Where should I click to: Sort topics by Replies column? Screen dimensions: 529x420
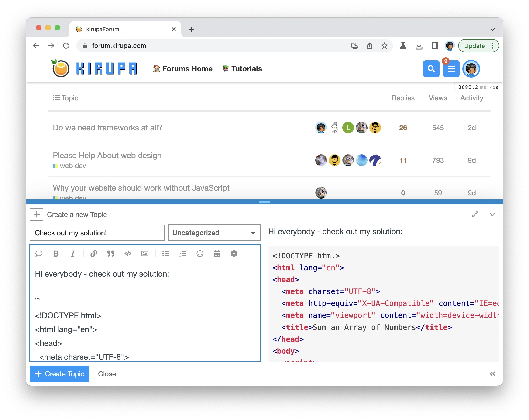tap(403, 98)
